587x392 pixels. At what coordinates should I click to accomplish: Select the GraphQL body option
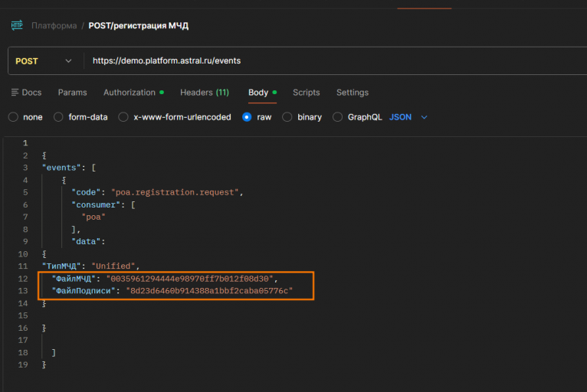point(338,117)
